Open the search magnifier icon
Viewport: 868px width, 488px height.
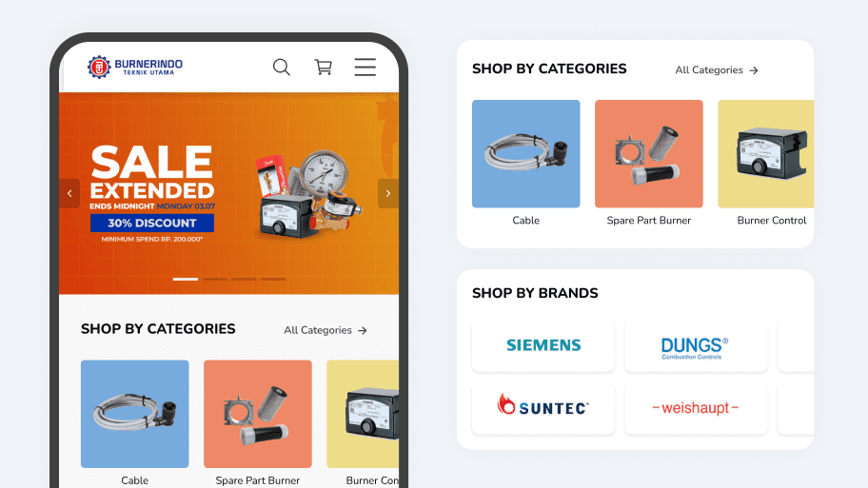click(x=281, y=67)
